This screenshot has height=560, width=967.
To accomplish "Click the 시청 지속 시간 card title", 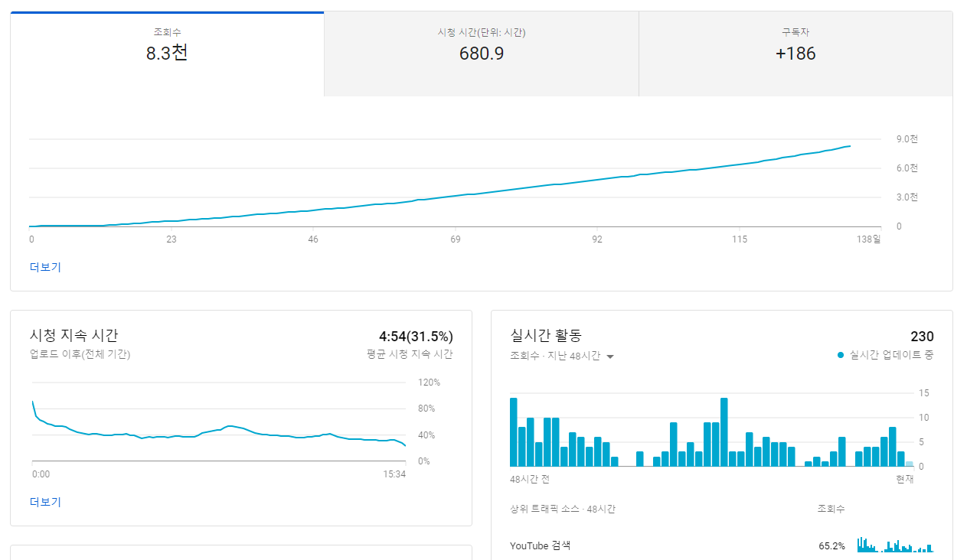I will [x=74, y=335].
